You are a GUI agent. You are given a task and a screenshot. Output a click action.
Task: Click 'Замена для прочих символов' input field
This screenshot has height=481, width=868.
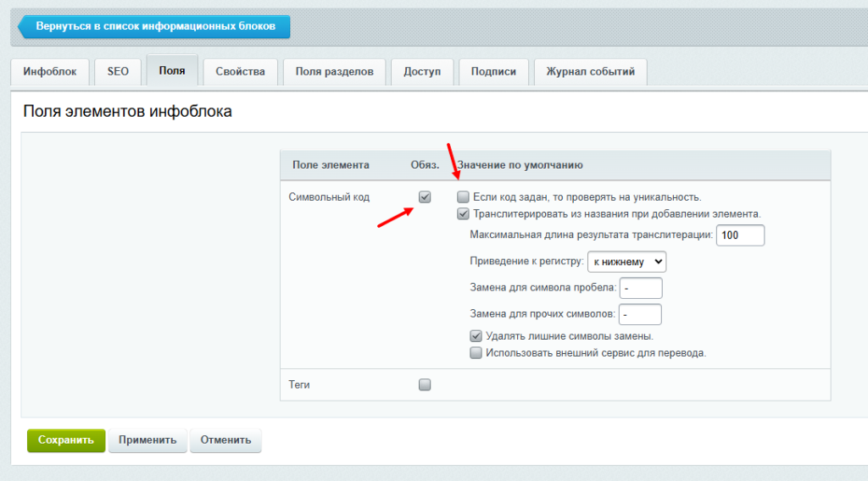click(640, 315)
